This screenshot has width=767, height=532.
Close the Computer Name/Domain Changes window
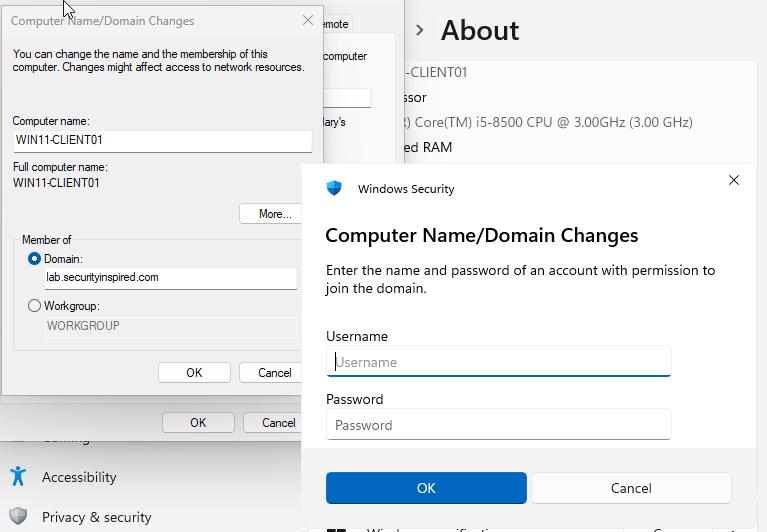[308, 20]
